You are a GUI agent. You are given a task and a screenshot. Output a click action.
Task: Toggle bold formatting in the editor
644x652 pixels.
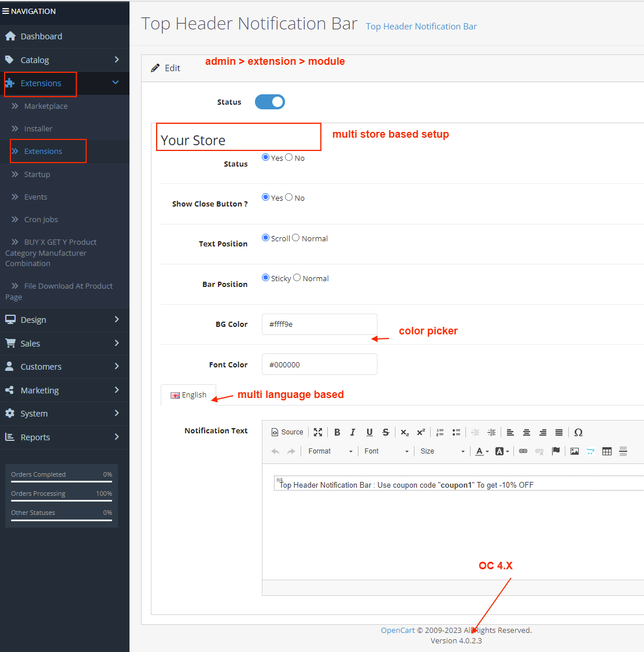337,432
